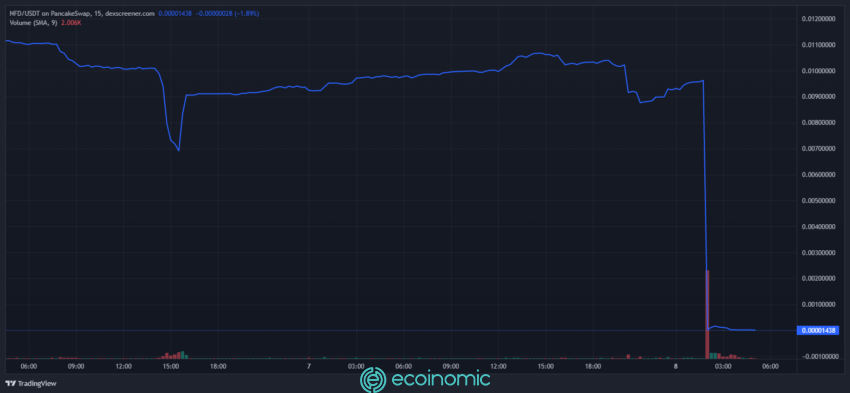
Task: Click the 0.01200000 price axis label
Action: (819, 19)
